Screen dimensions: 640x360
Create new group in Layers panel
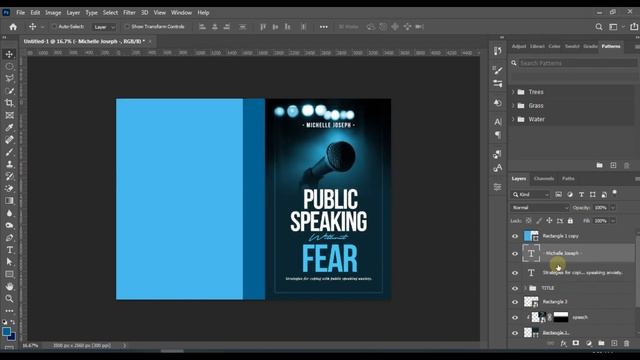(x=601, y=343)
